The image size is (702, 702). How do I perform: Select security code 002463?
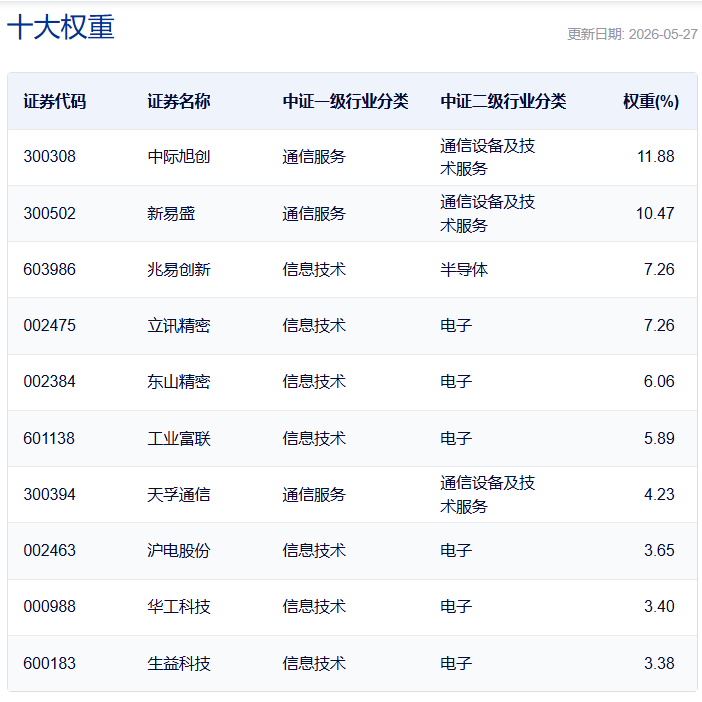(x=50, y=551)
